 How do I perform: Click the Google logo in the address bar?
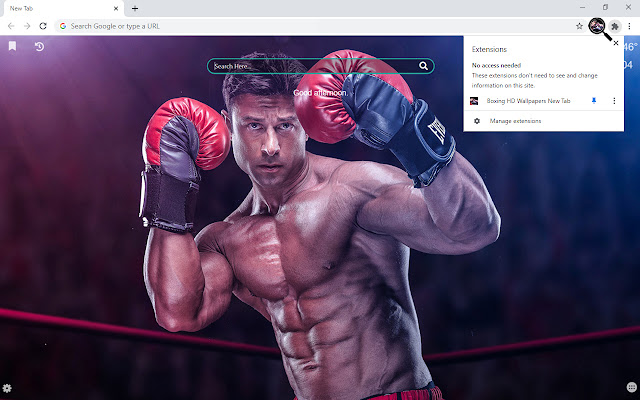pos(63,26)
